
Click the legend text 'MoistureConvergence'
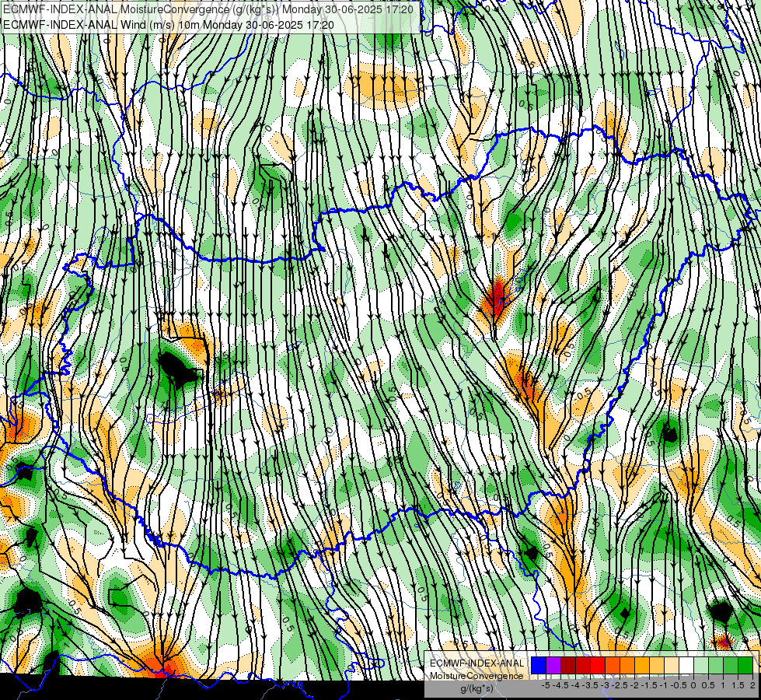tap(476, 676)
